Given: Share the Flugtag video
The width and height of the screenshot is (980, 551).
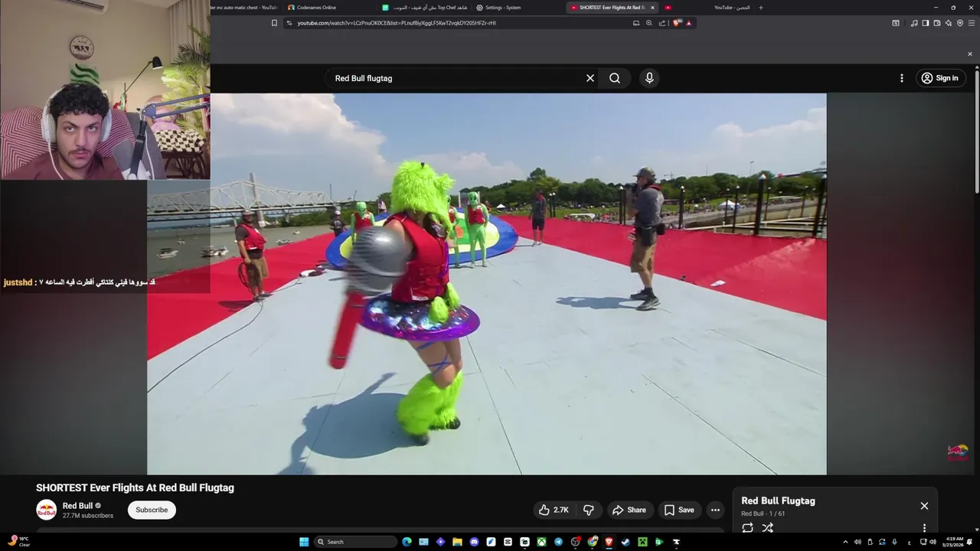Looking at the screenshot, I should [x=629, y=510].
